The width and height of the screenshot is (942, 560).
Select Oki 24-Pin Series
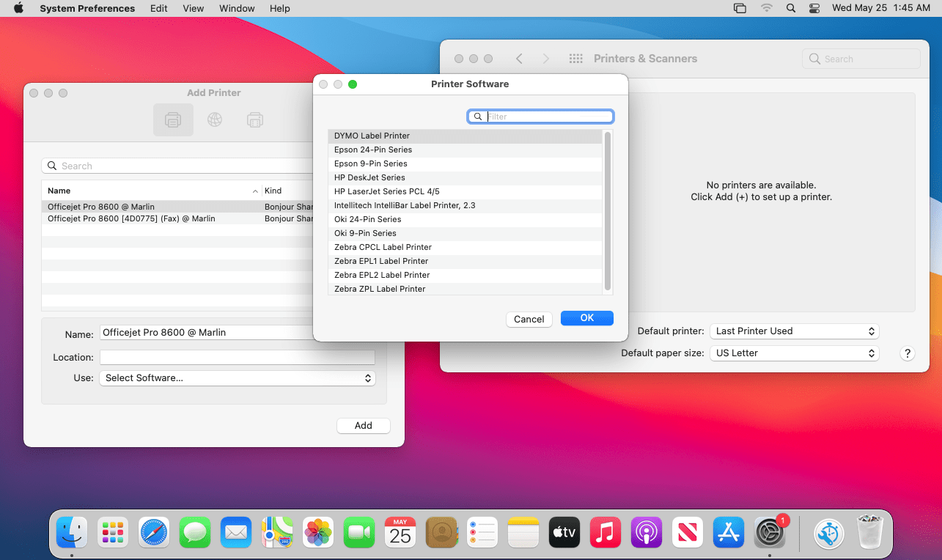pos(465,219)
